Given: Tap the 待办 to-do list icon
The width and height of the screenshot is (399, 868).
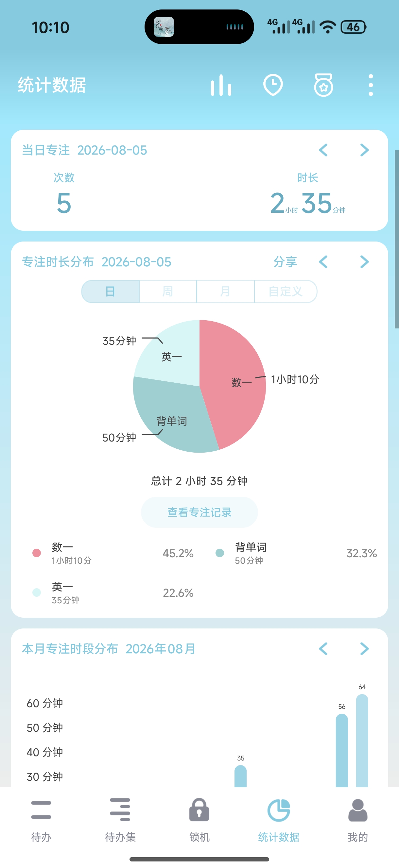Looking at the screenshot, I should [x=41, y=810].
